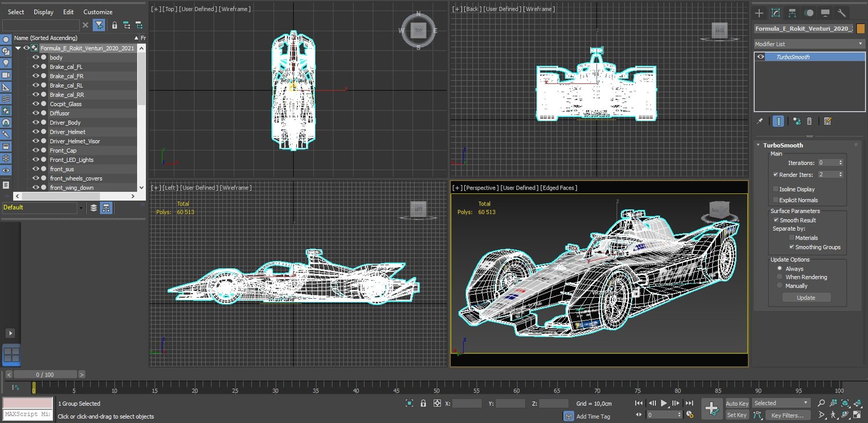Hide the body object via eye icon

point(36,57)
